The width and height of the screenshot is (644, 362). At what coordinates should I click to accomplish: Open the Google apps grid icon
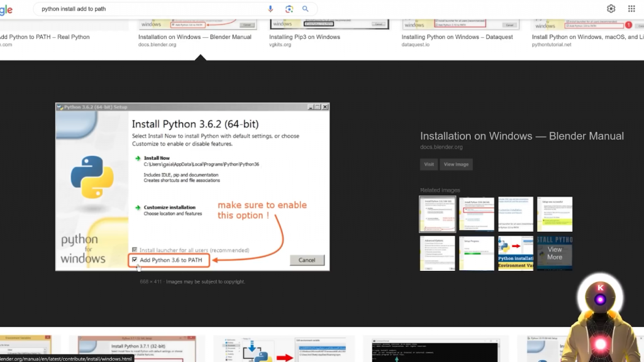click(x=631, y=9)
